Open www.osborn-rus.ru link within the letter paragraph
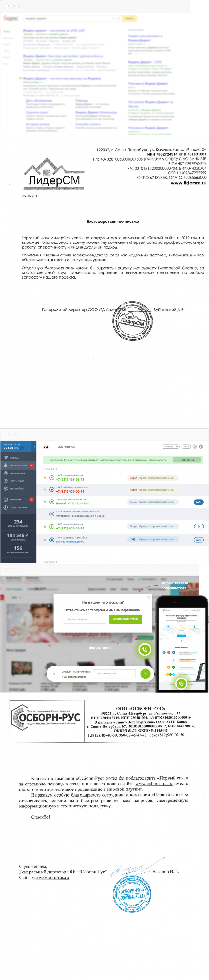 pos(154,783)
